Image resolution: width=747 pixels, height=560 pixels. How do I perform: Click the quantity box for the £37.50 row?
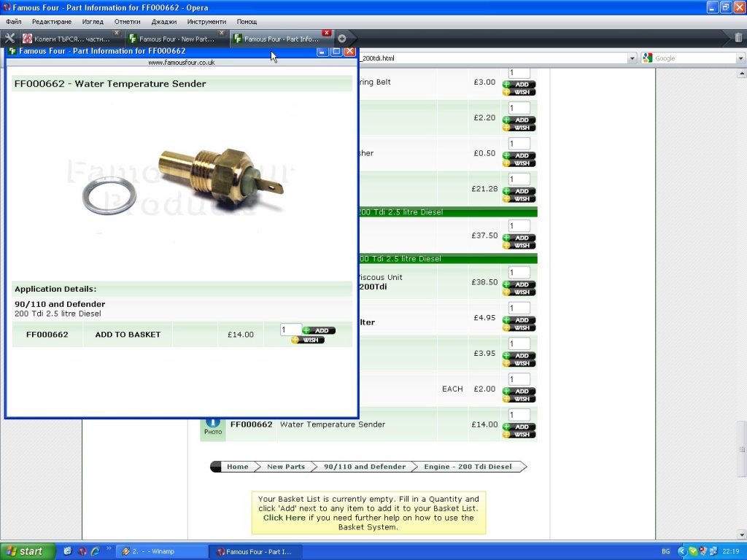pos(519,226)
